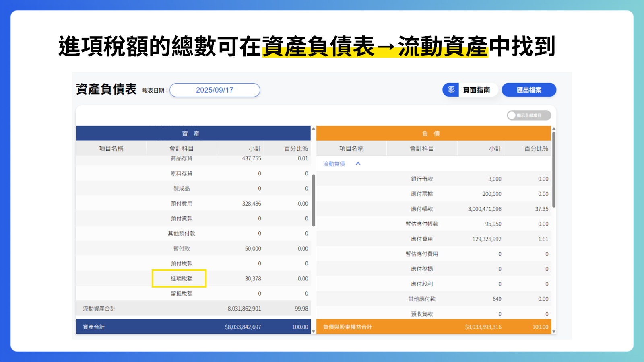The image size is (644, 362).
Task: Select the orange 負債 panel header
Action: pyautogui.click(x=433, y=133)
